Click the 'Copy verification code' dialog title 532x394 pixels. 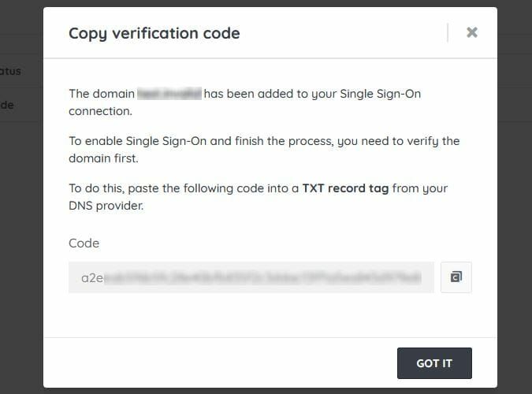click(154, 33)
